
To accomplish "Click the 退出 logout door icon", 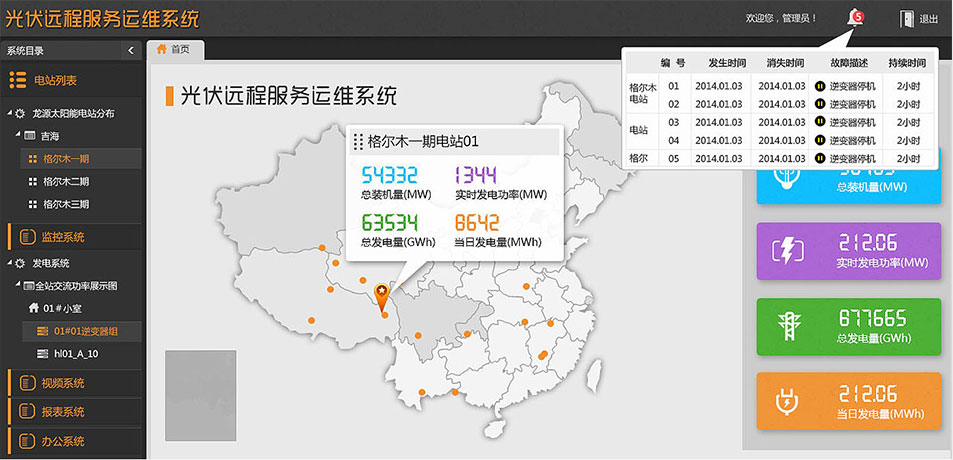I will (x=907, y=18).
